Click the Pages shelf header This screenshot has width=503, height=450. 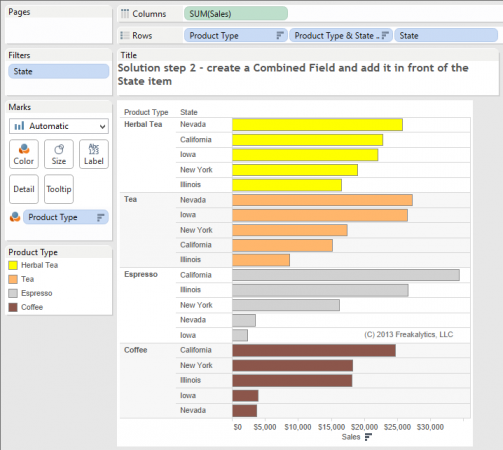click(19, 12)
